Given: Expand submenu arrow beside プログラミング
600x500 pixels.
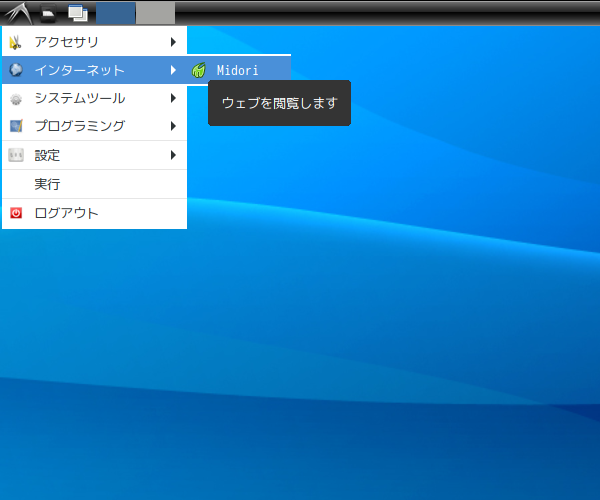Looking at the screenshot, I should point(173,126).
